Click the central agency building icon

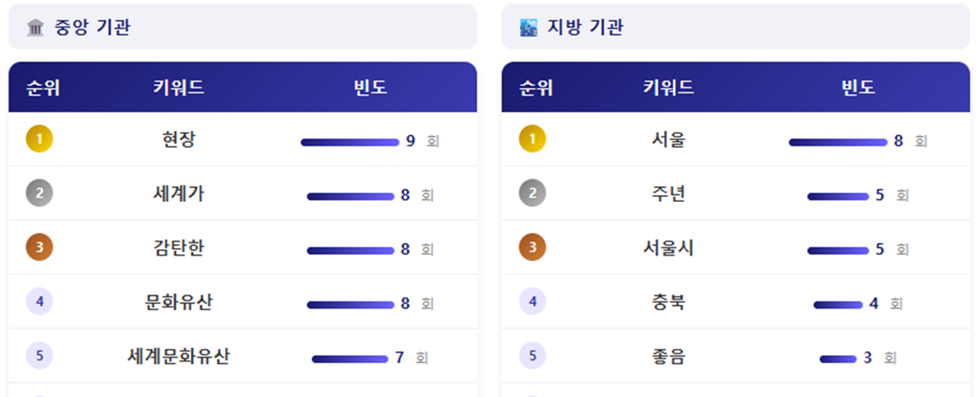[x=35, y=28]
